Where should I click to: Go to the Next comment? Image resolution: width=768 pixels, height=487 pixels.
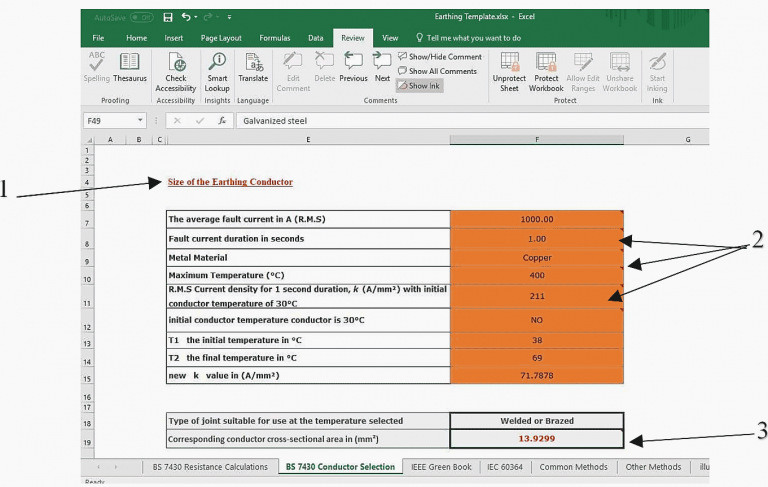click(382, 67)
